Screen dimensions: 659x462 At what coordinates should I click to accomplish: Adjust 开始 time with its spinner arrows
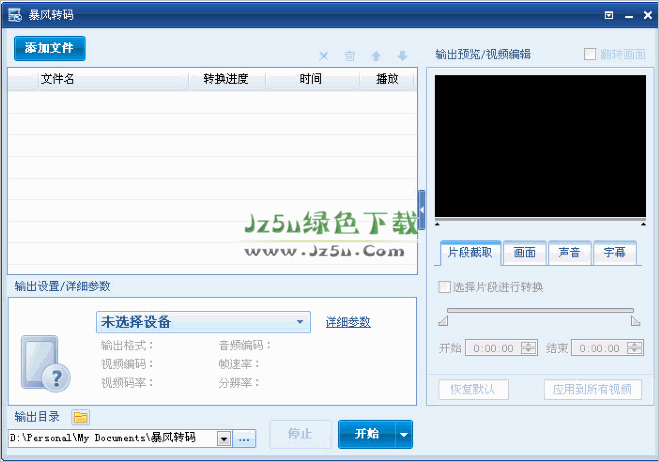[529, 348]
